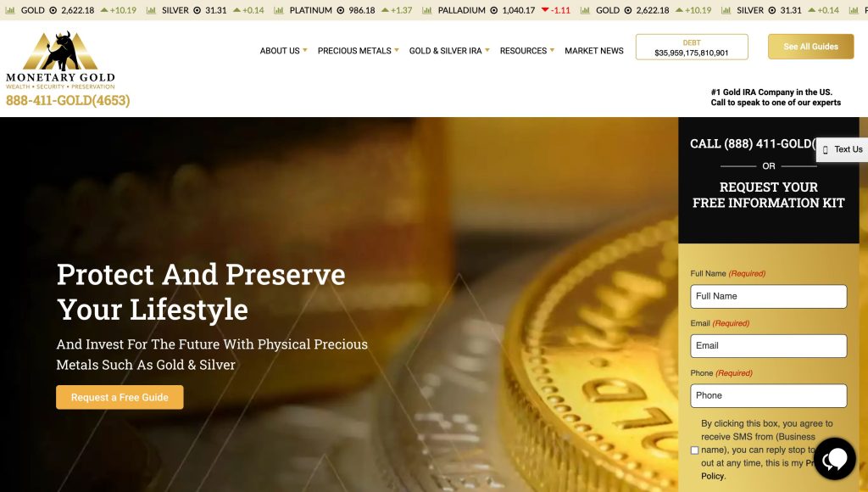
Task: Go to Market News
Action: (594, 50)
